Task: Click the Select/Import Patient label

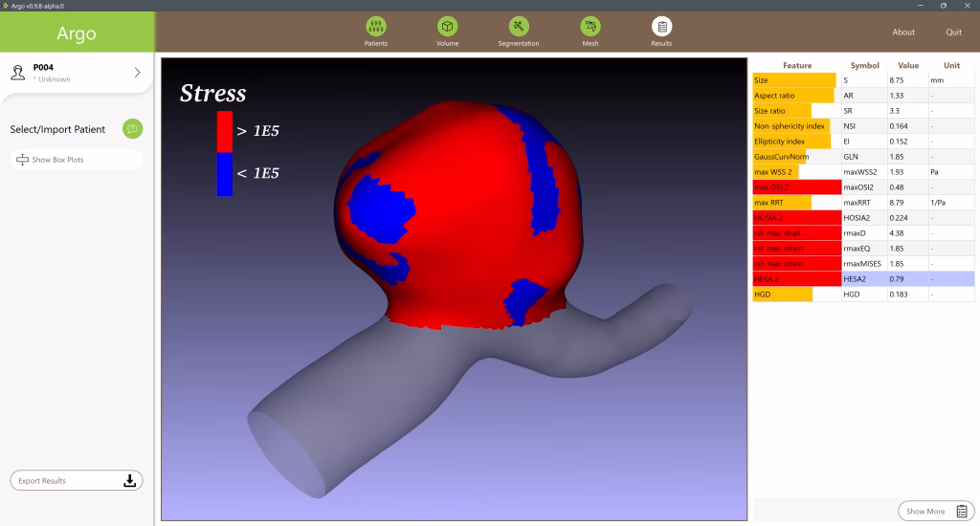Action: [x=57, y=129]
